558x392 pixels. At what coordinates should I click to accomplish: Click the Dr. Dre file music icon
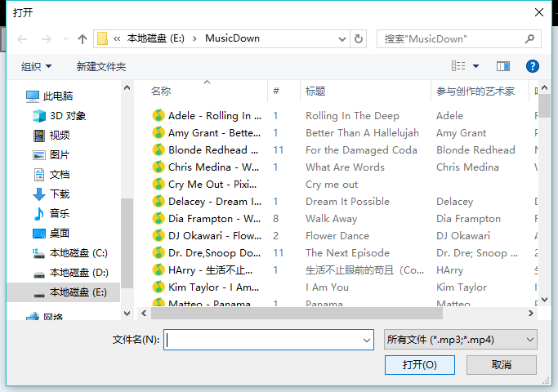coord(158,253)
